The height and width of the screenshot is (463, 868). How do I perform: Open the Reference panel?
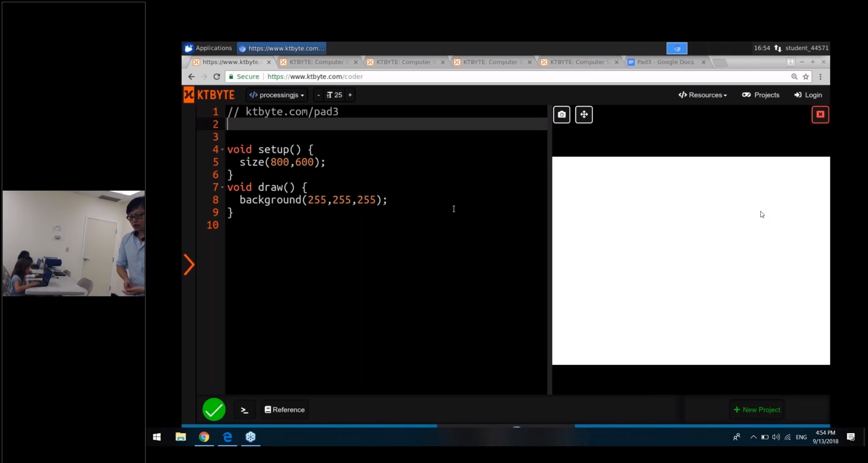(x=285, y=410)
